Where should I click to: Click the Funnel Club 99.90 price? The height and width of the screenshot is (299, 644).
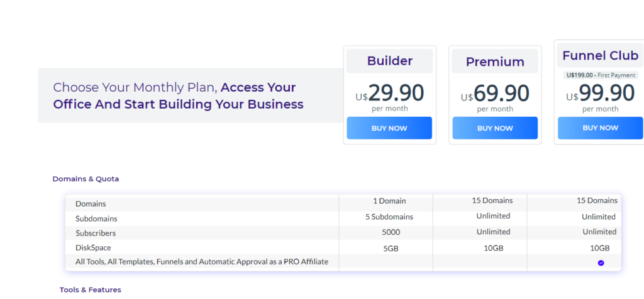[606, 93]
